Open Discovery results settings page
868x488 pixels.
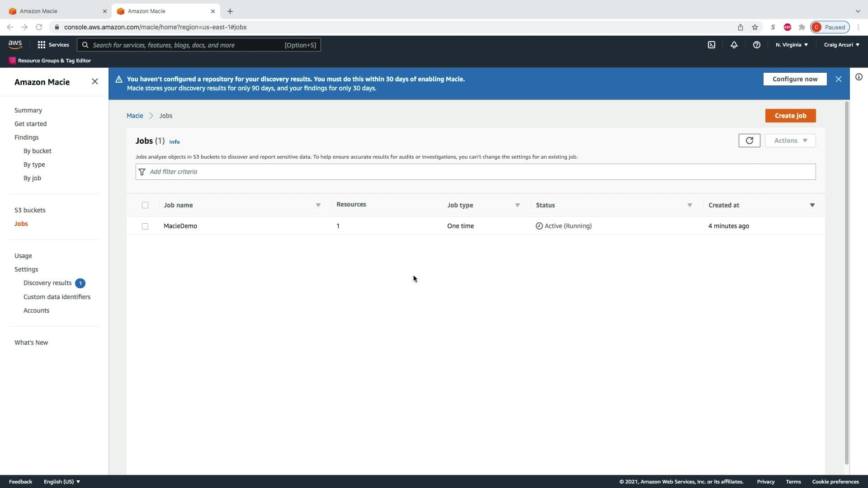tap(47, 283)
